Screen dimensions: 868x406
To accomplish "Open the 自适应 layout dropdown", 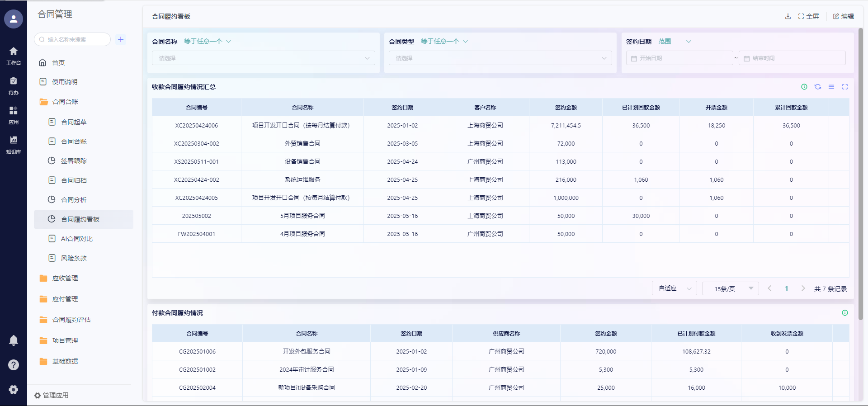I will coord(674,288).
